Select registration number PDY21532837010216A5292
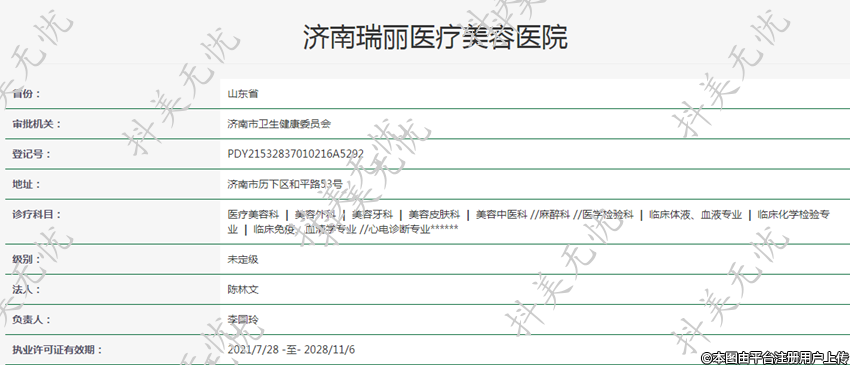 295,154
